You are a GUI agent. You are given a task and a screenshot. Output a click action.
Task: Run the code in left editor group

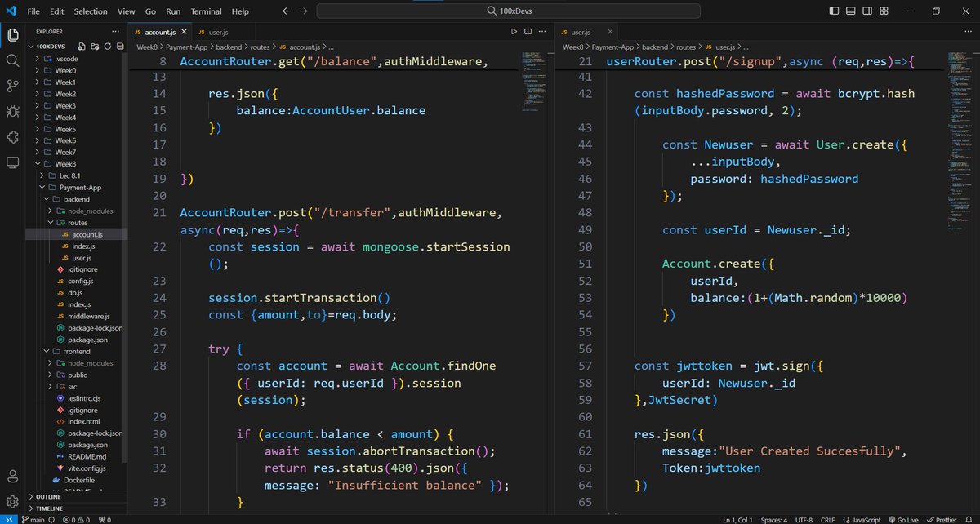(514, 31)
